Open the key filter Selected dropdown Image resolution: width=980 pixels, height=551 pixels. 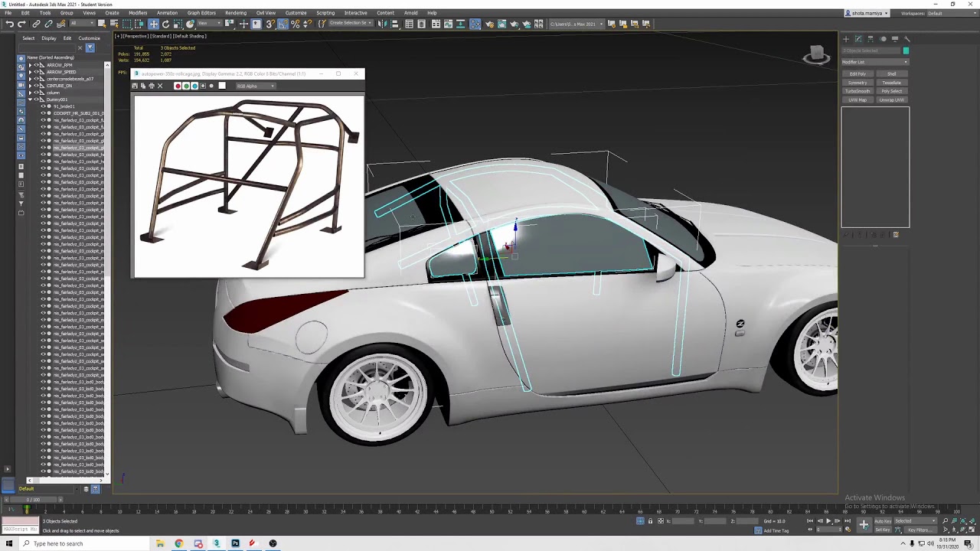pos(916,521)
